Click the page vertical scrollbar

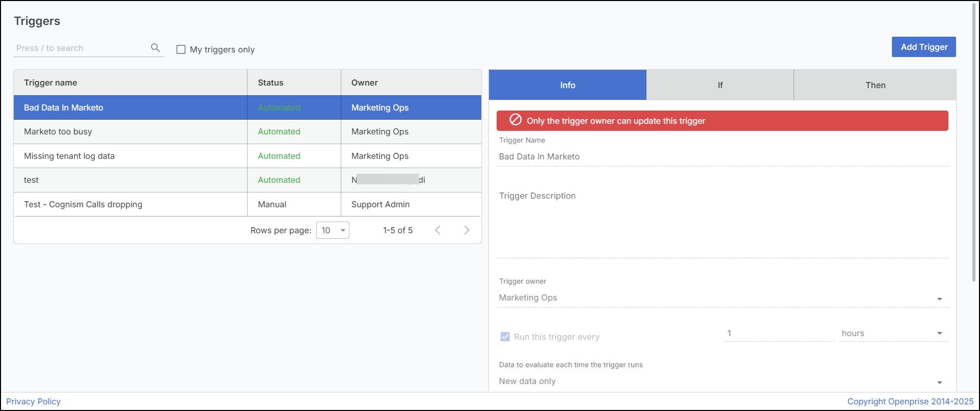pyautogui.click(x=974, y=143)
